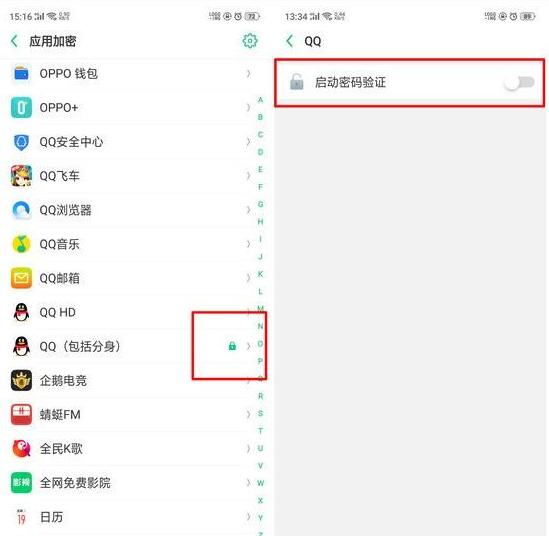Screen dimensions: 549x536
Task: Expand the 全民K歌 entry chevron
Action: (x=248, y=448)
